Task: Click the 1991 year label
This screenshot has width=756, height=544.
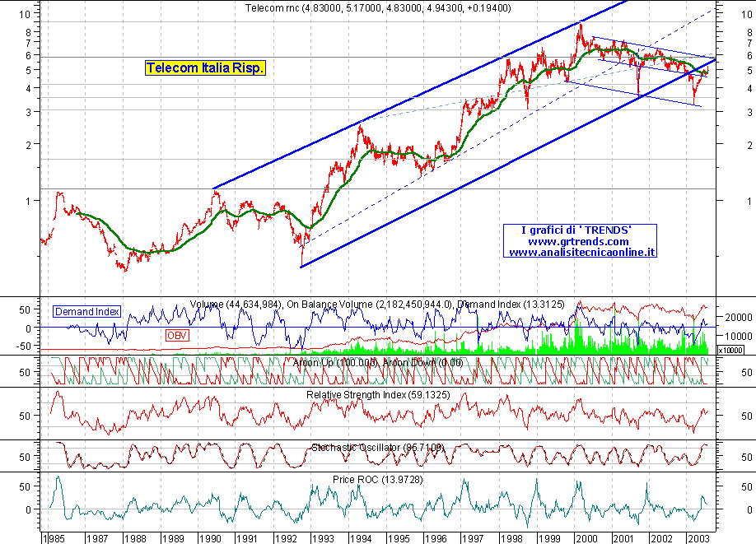Action: (247, 539)
